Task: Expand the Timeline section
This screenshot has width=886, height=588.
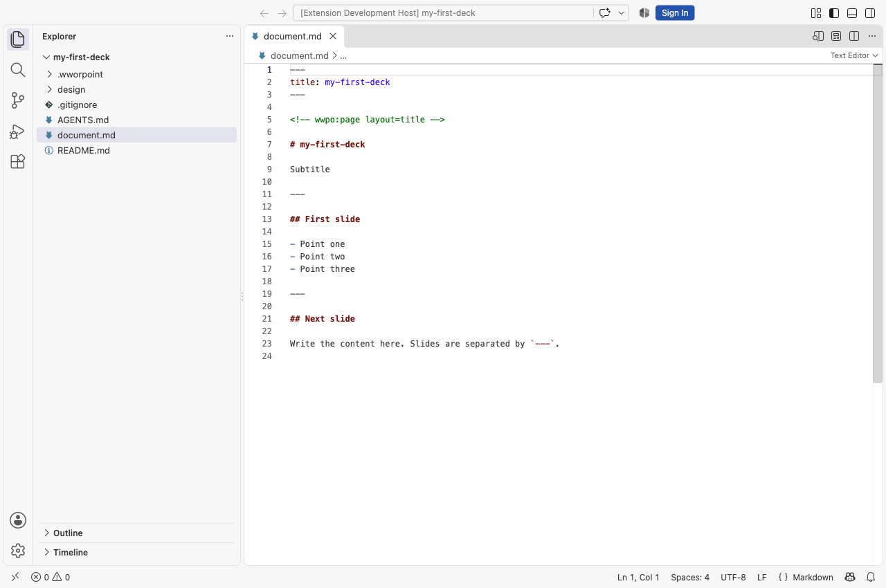Action: [137, 552]
